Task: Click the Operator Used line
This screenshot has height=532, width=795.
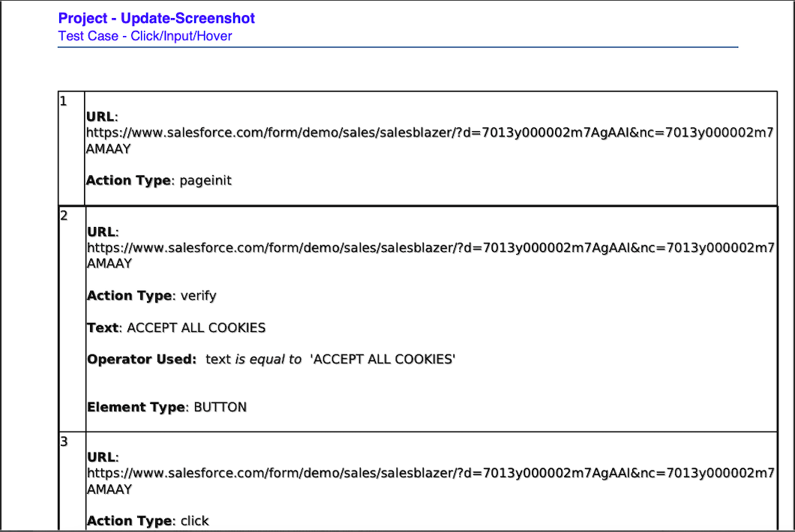Action: point(271,359)
